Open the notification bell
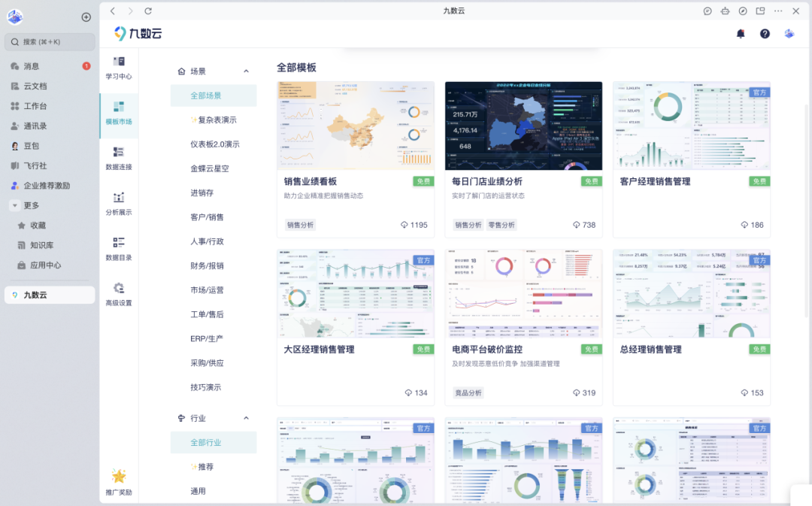The image size is (812, 506). 741,34
